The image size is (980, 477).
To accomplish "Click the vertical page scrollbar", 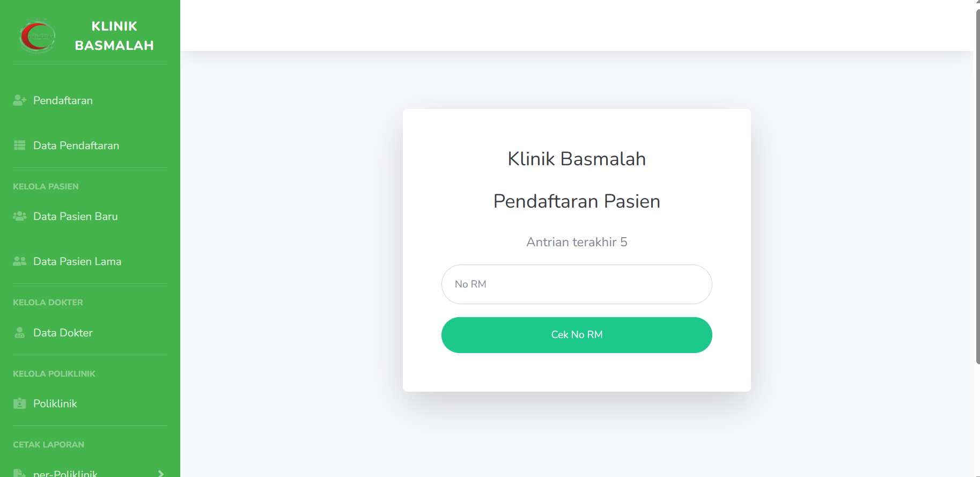I will click(977, 182).
